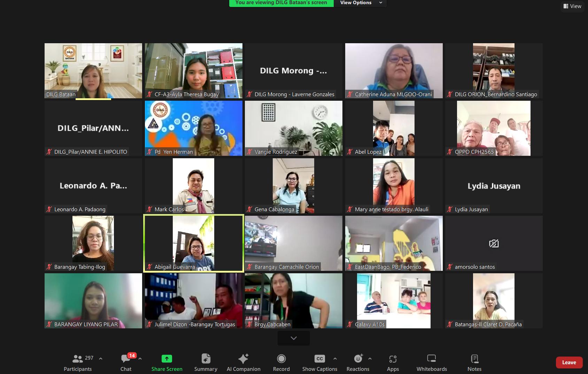588x374 pixels.
Task: Click the 14 unread chat badge
Action: pos(132,356)
